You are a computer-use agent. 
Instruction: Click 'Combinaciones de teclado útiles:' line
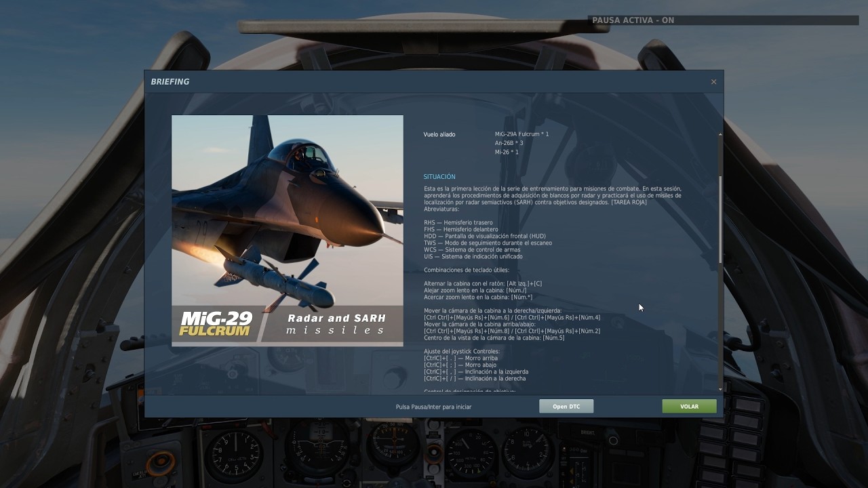(467, 270)
